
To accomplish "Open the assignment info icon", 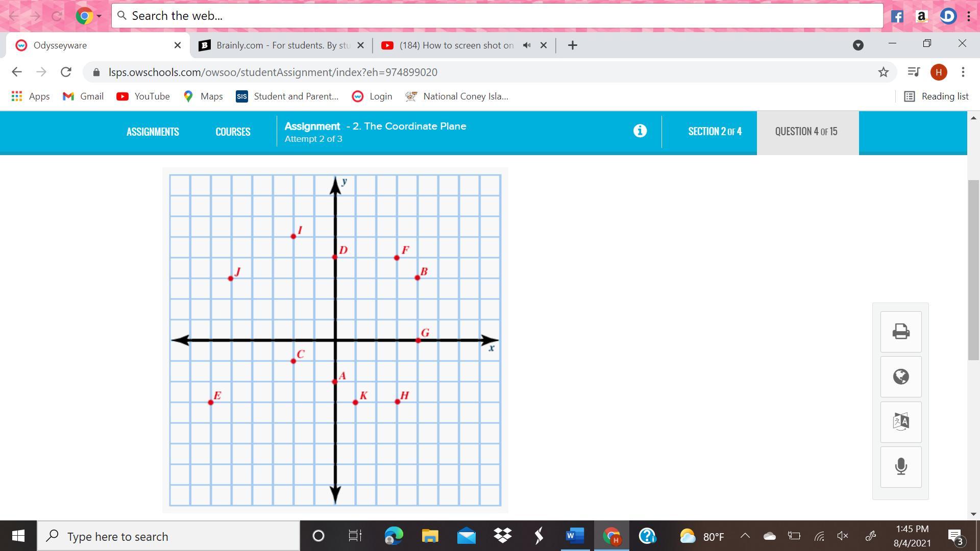I will point(640,131).
